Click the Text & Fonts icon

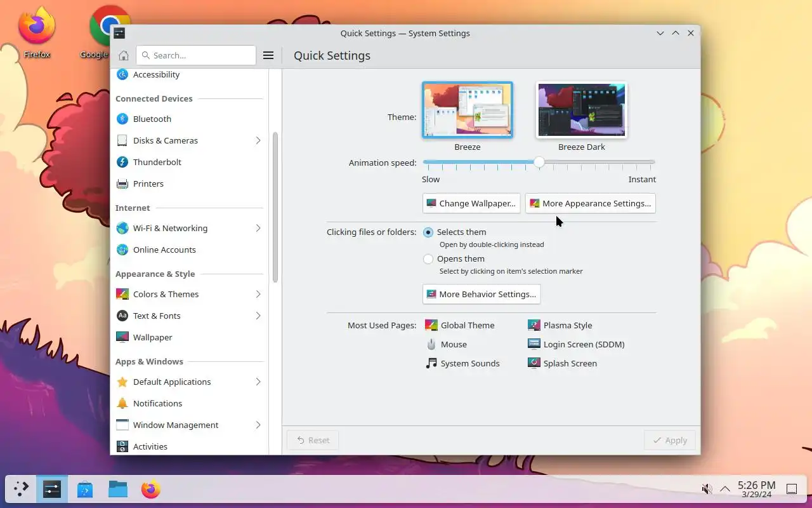pos(122,316)
